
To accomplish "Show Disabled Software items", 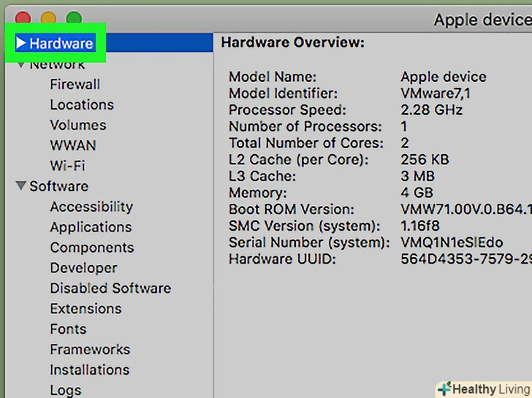I will coord(110,288).
